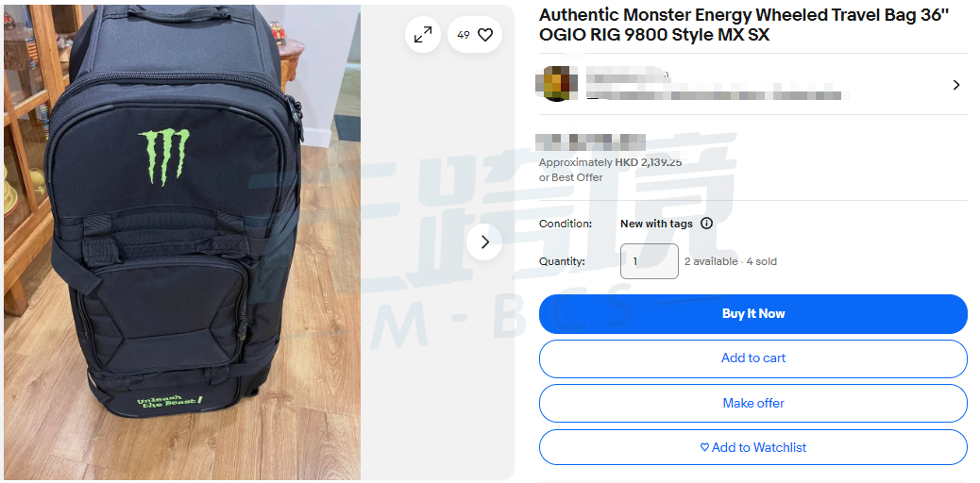Show the next product image with arrow
Screen dimensions: 980x483
(x=484, y=241)
